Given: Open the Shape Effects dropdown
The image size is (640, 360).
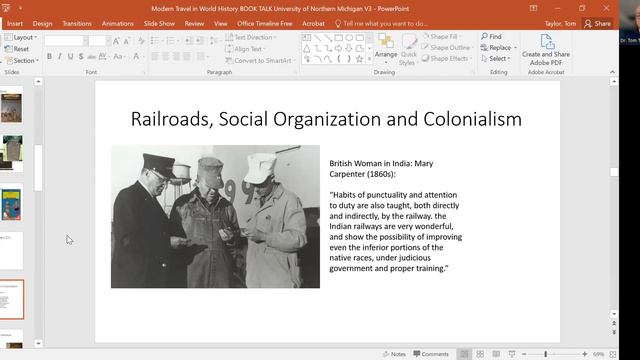Looking at the screenshot, I should [x=447, y=59].
